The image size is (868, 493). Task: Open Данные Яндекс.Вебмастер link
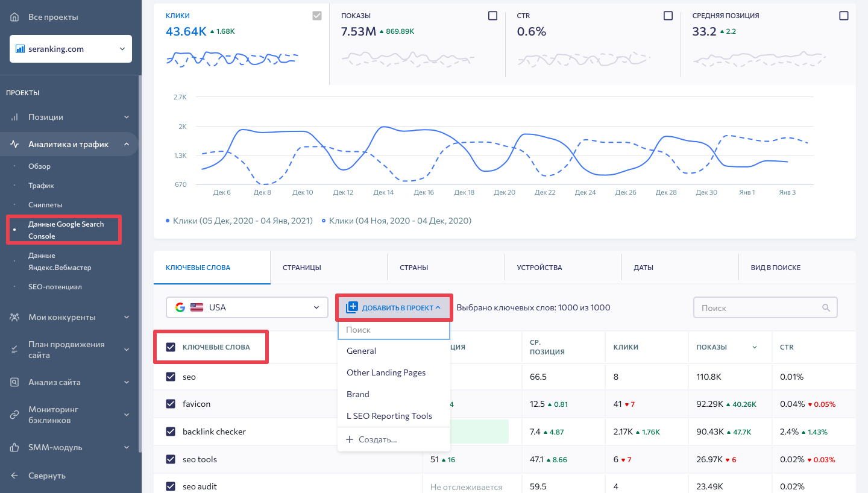60,262
